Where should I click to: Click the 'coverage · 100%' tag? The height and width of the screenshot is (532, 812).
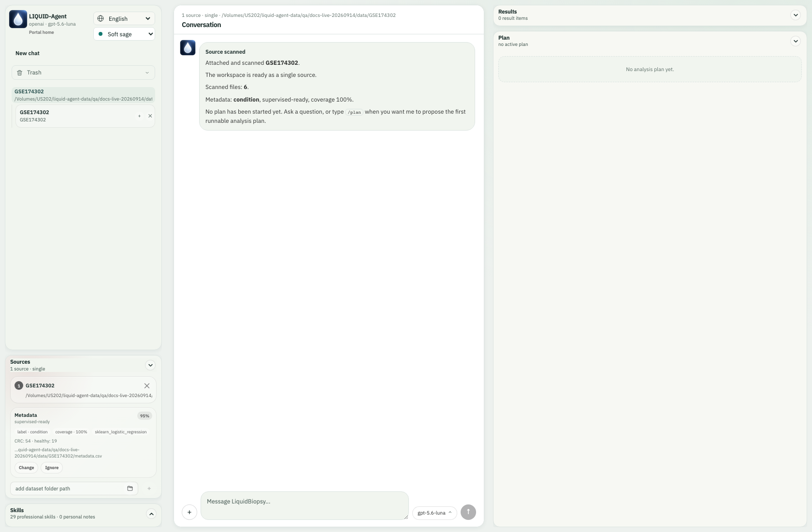[71, 432]
